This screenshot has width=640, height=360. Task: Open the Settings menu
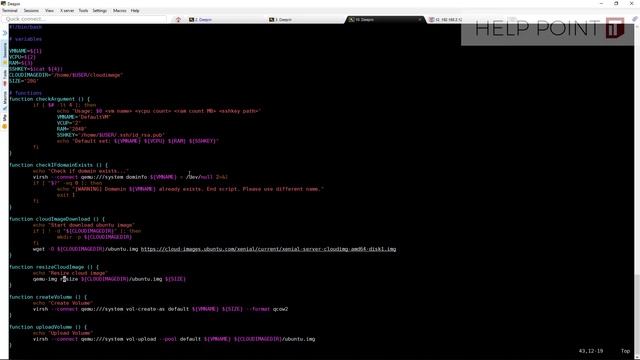(100, 11)
